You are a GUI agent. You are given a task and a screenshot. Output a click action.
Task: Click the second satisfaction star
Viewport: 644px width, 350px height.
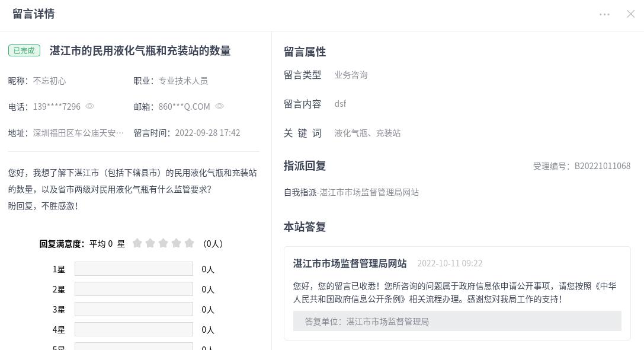point(150,243)
